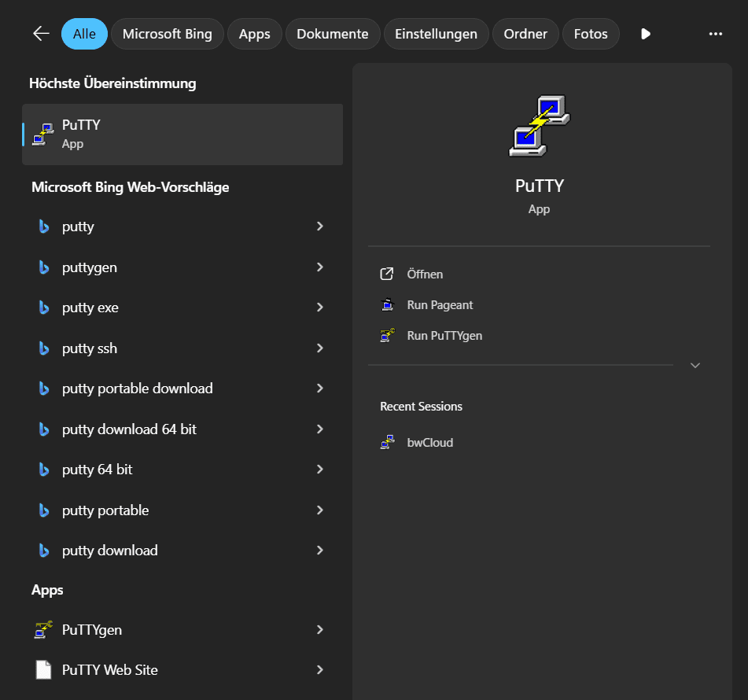Viewport: 748px width, 700px height.
Task: Switch to the Fotos filter
Action: [x=591, y=34]
